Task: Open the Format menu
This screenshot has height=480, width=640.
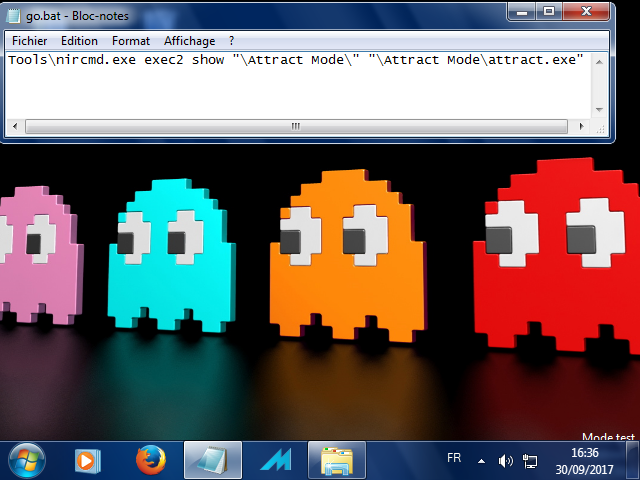Action: coord(131,41)
